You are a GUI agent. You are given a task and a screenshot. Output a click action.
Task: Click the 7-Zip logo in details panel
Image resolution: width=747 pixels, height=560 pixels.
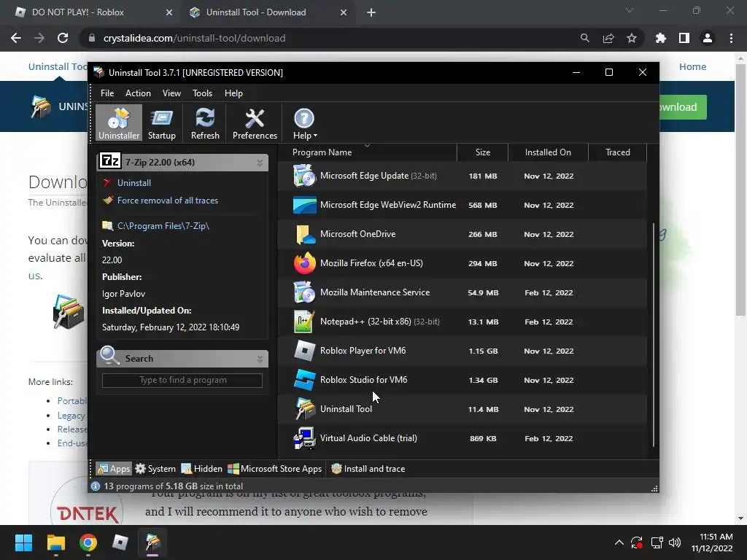tap(110, 161)
